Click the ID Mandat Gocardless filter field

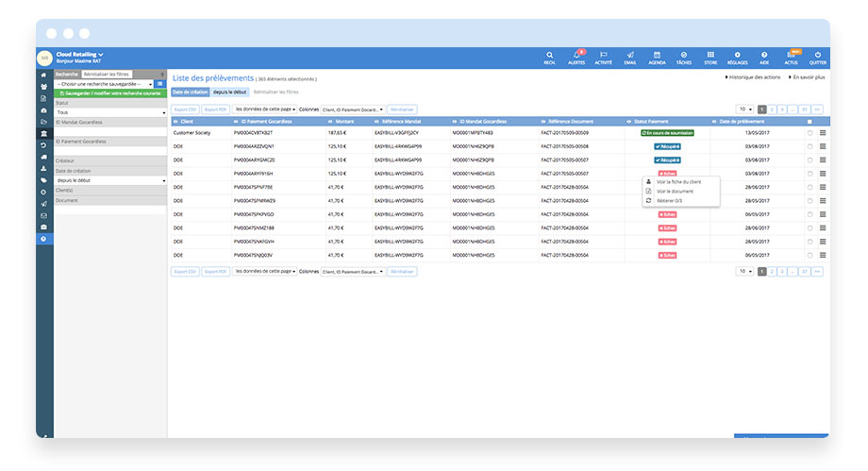coord(110,131)
